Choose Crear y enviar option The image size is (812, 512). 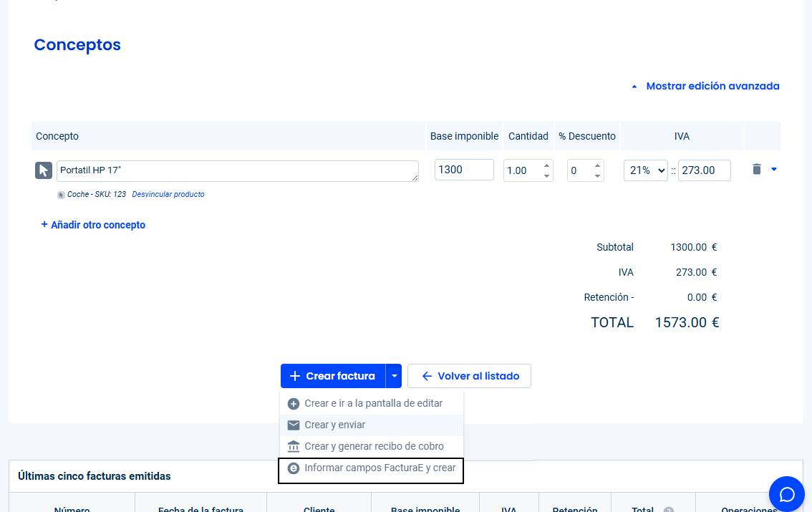[334, 425]
